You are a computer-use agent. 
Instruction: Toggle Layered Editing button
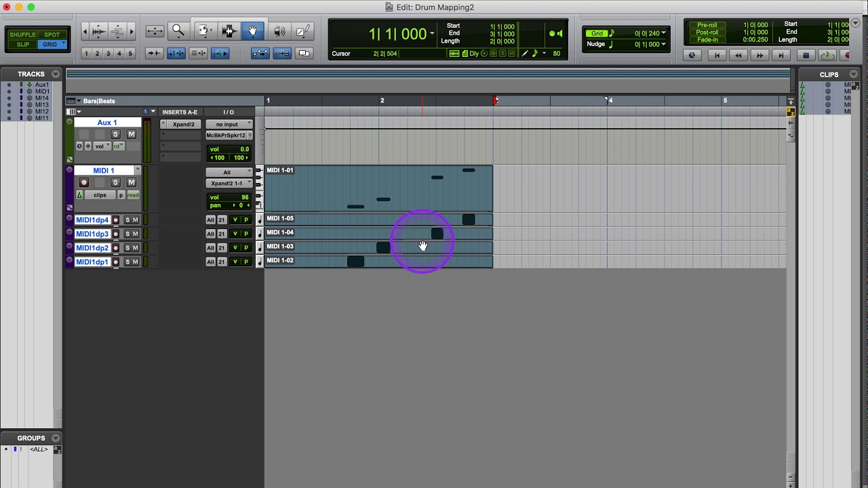pos(304,54)
